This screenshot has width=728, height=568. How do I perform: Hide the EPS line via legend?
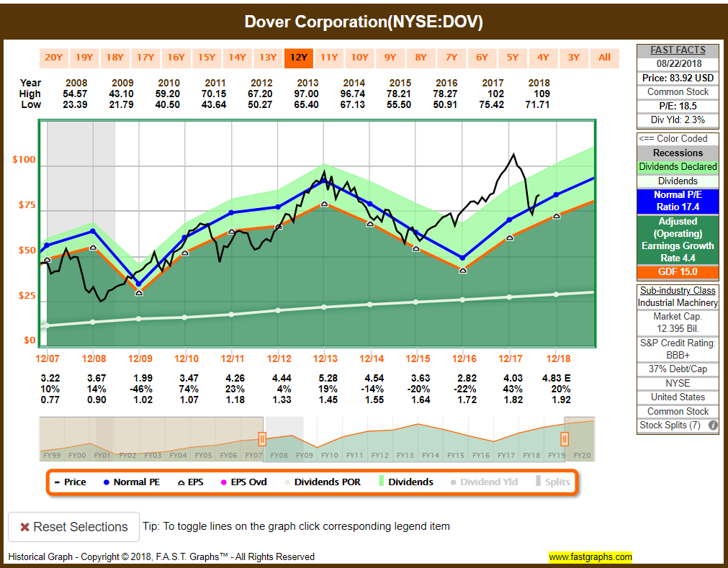click(191, 482)
